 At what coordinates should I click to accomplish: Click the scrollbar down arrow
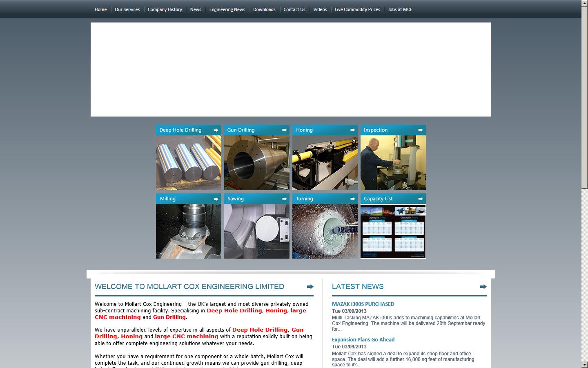point(585,365)
